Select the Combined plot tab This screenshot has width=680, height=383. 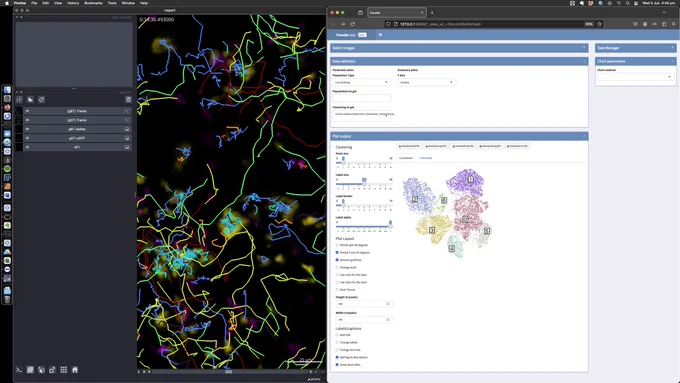coord(406,158)
